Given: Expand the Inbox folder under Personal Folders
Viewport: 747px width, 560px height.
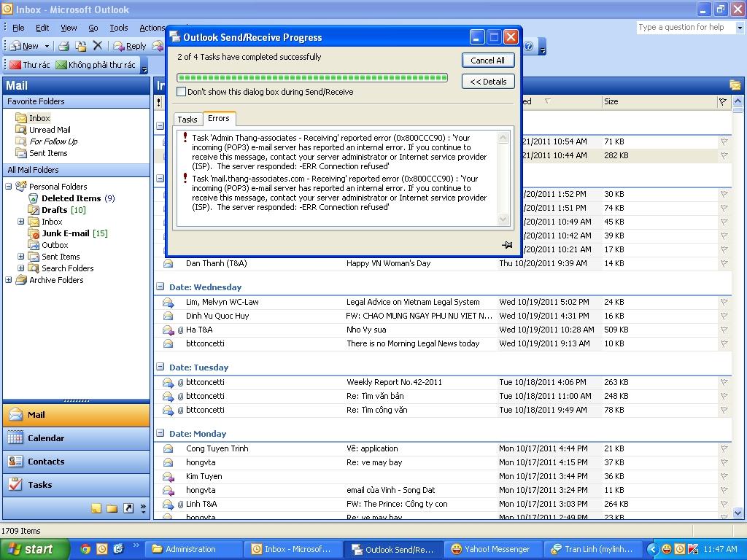Looking at the screenshot, I should [21, 222].
